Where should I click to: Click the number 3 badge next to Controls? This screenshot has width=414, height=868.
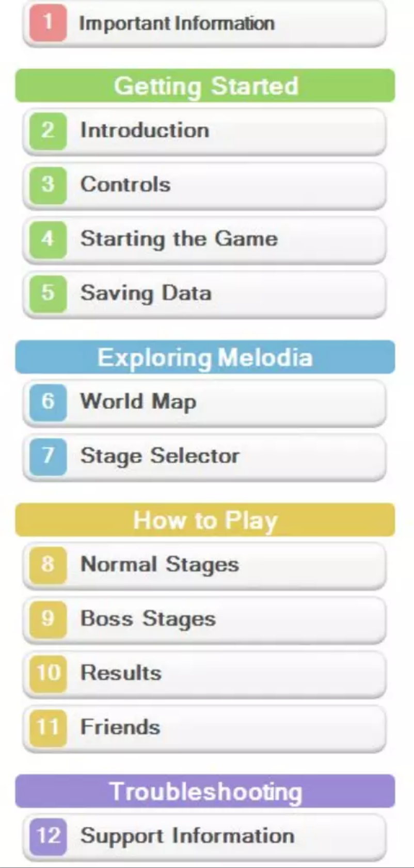click(x=48, y=185)
